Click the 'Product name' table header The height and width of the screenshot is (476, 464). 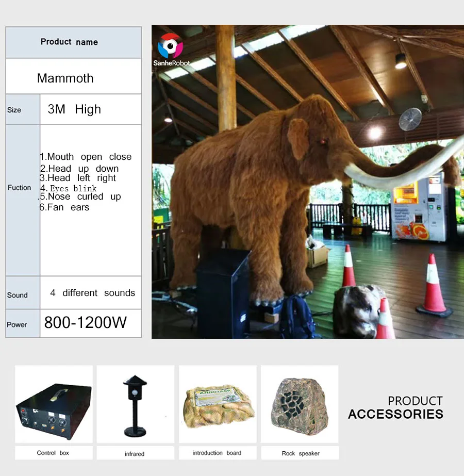pyautogui.click(x=69, y=42)
